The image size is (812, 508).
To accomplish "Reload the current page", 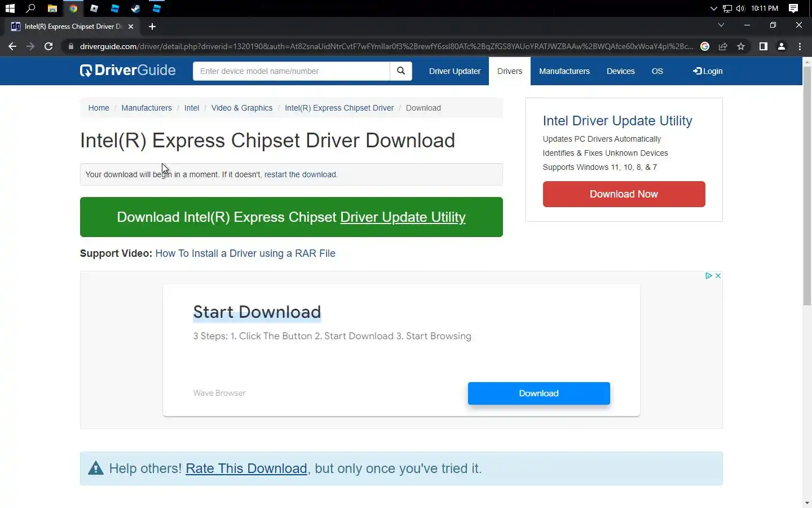I will [48, 46].
